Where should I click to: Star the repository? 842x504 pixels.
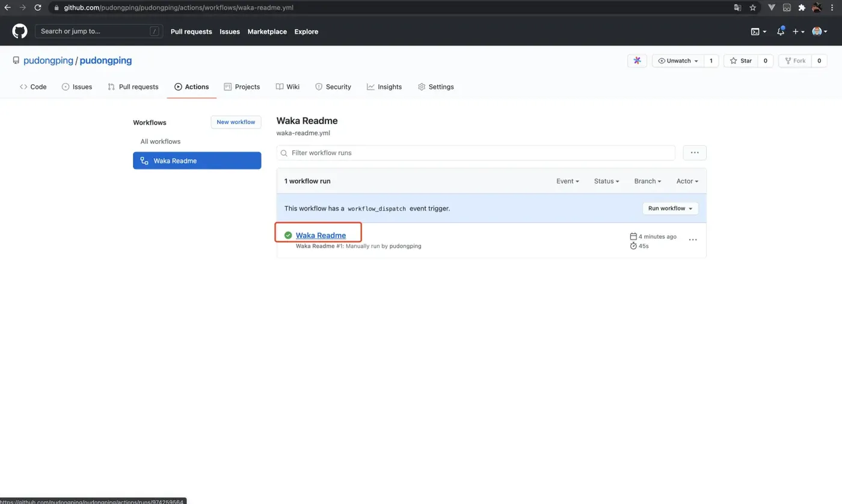pos(741,61)
